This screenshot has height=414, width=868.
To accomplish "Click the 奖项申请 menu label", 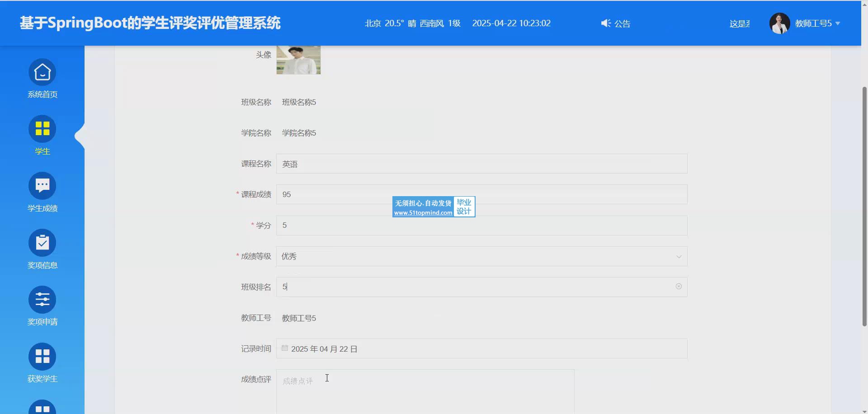I will (x=42, y=322).
